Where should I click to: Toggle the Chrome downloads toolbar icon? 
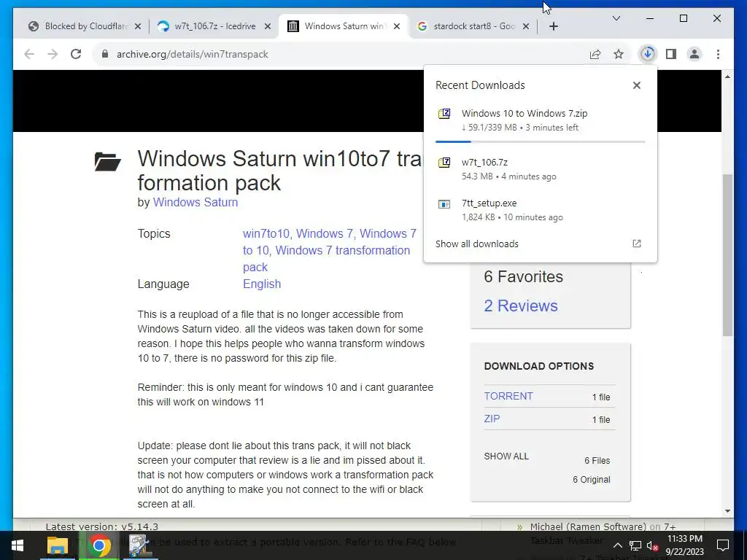coord(648,54)
